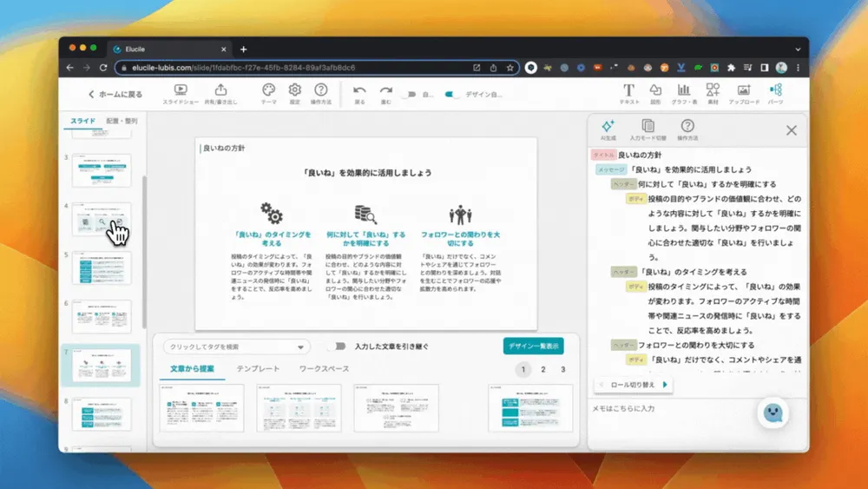Choose the first suggested design thumbnail
This screenshot has width=868, height=489.
201,408
